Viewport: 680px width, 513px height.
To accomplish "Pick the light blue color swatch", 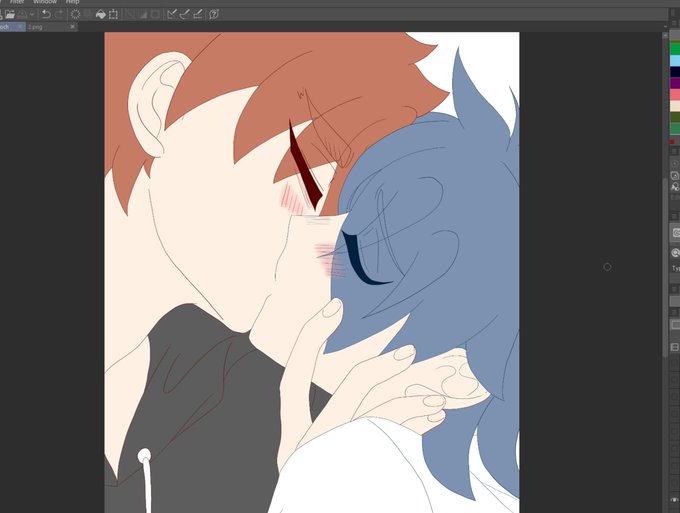I will point(675,61).
